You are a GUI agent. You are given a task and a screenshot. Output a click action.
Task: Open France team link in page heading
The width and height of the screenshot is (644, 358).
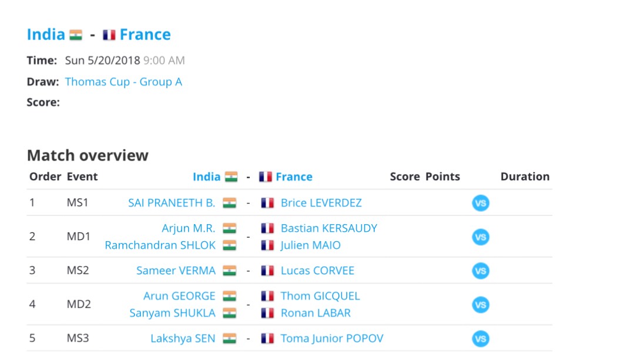point(145,35)
